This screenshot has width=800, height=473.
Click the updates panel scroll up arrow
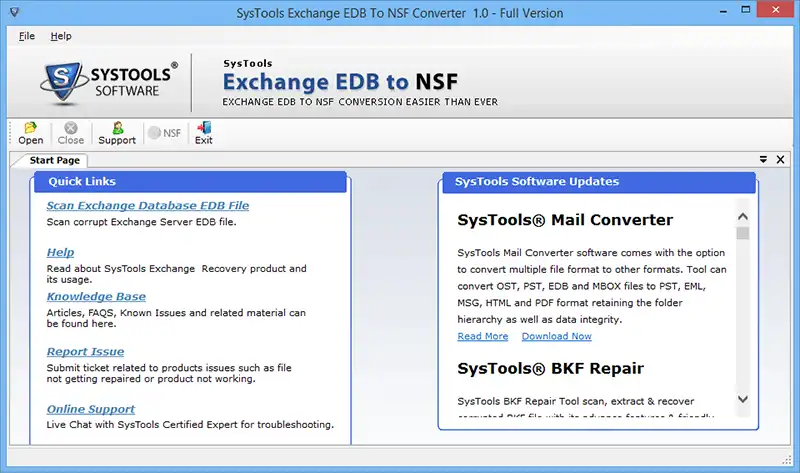[743, 217]
